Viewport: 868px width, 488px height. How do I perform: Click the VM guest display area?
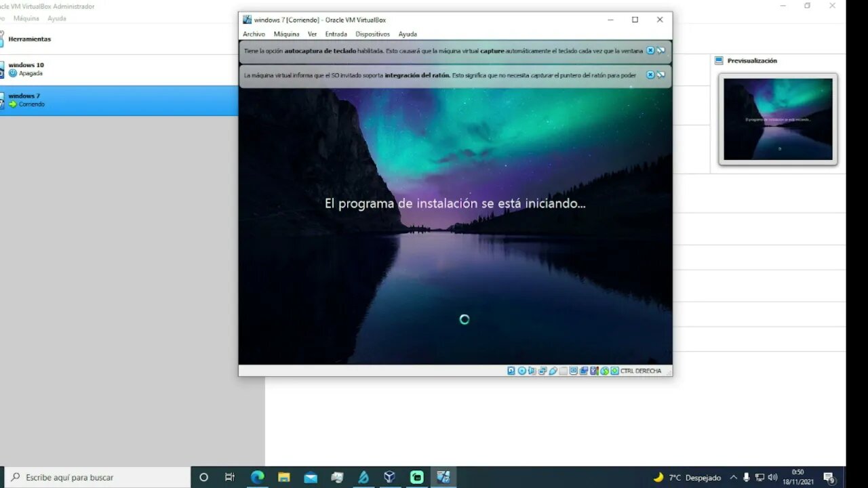pos(455,227)
